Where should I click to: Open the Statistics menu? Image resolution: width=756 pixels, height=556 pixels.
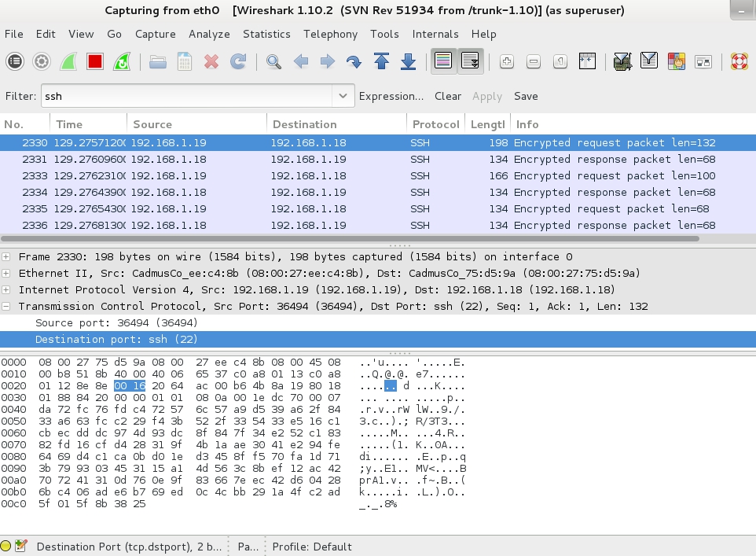266,34
